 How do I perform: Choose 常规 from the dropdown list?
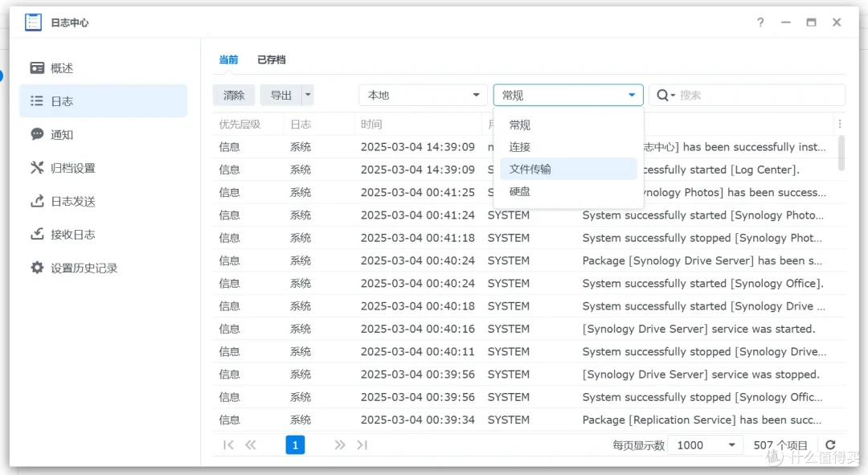[568, 125]
